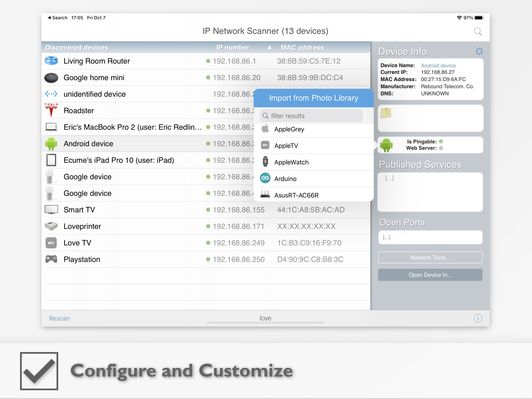Click the yellow sticky note icon

pos(386,113)
